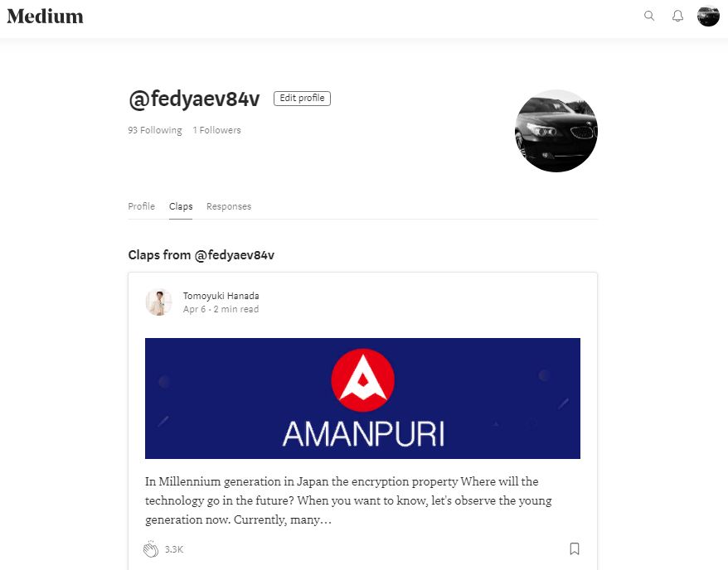This screenshot has width=728, height=570.
Task: Select the Claps tab
Action: point(181,206)
